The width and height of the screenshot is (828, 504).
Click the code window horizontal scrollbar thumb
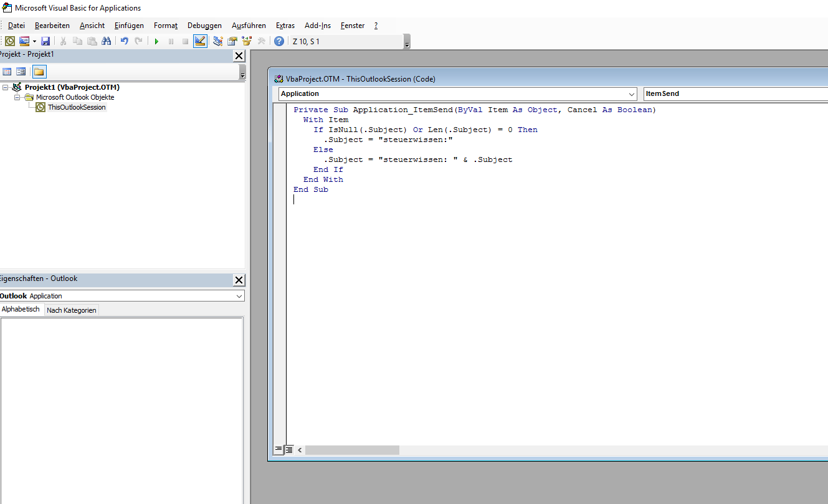pos(352,450)
